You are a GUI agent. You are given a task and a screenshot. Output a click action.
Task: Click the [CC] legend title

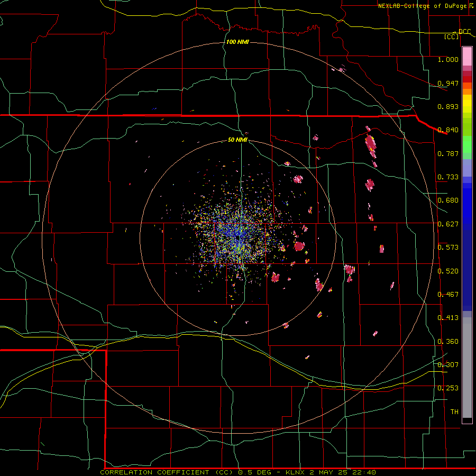point(451,36)
